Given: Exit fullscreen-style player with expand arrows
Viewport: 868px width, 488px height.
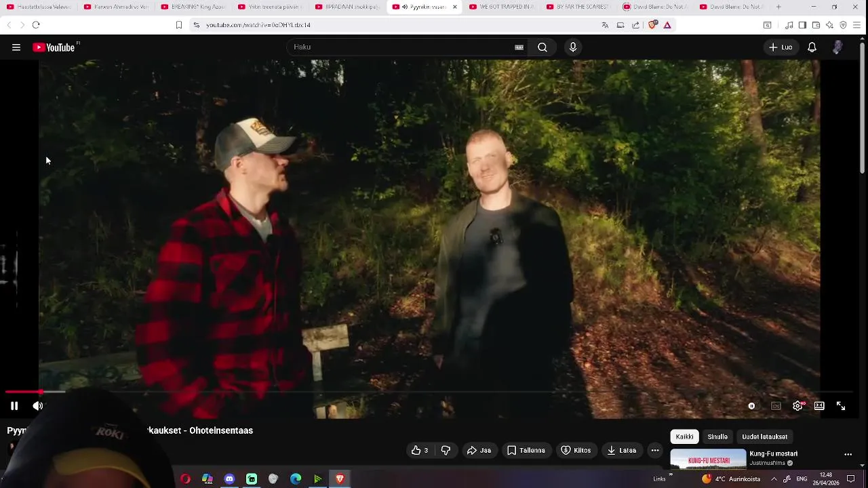Looking at the screenshot, I should point(841,406).
